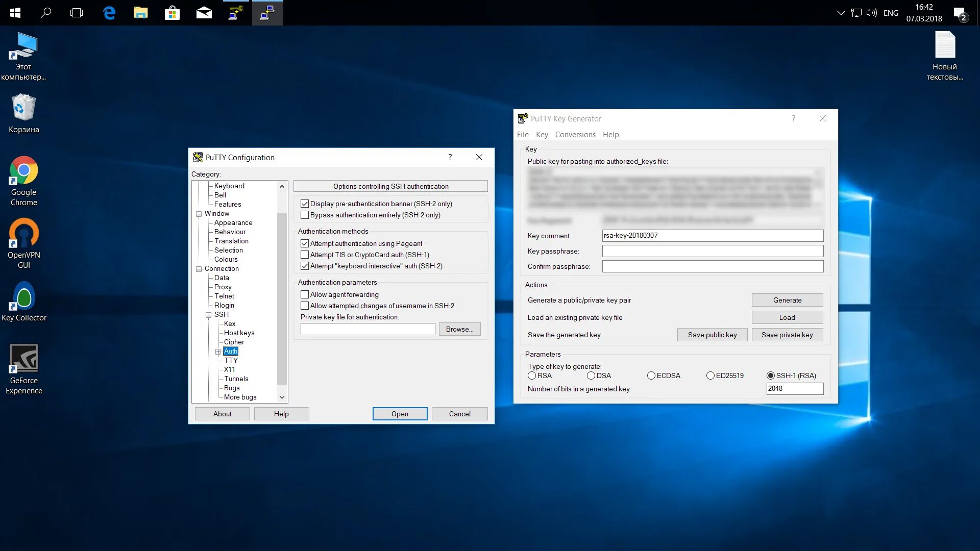Select ED25519 key type radio button
The image size is (980, 551).
point(710,375)
